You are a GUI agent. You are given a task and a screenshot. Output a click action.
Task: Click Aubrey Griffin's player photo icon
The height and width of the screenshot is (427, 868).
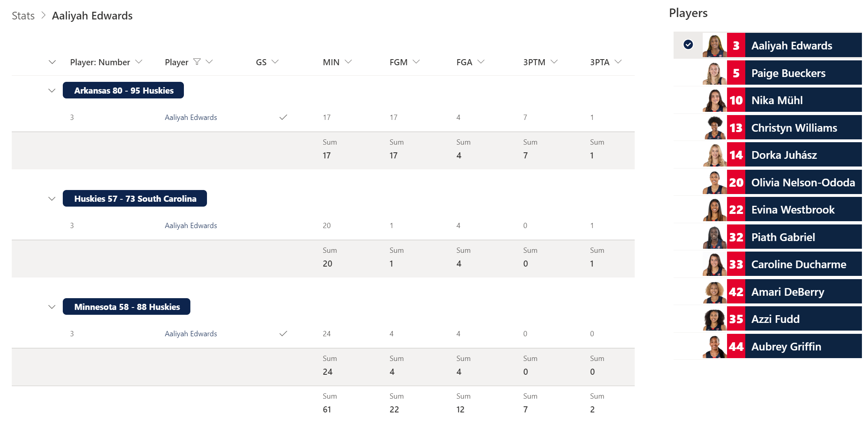click(x=714, y=347)
